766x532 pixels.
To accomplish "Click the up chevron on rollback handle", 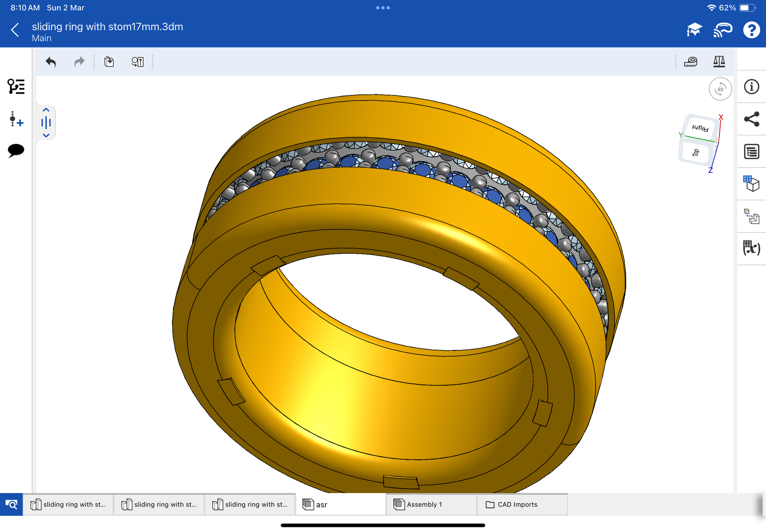I will (46, 110).
